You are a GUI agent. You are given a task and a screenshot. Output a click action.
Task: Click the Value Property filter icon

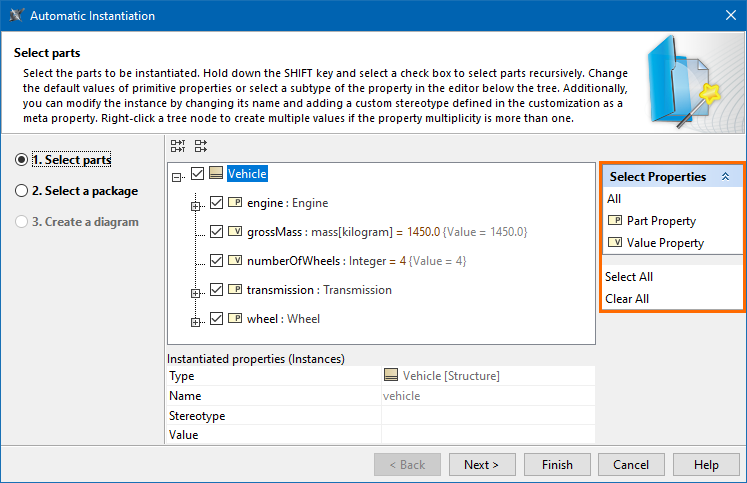coord(615,242)
